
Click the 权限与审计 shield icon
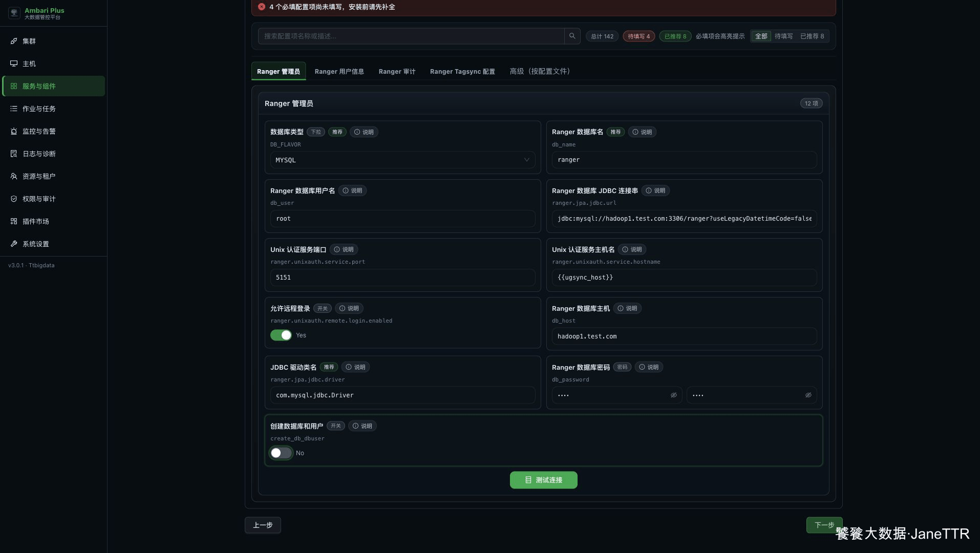pyautogui.click(x=14, y=199)
